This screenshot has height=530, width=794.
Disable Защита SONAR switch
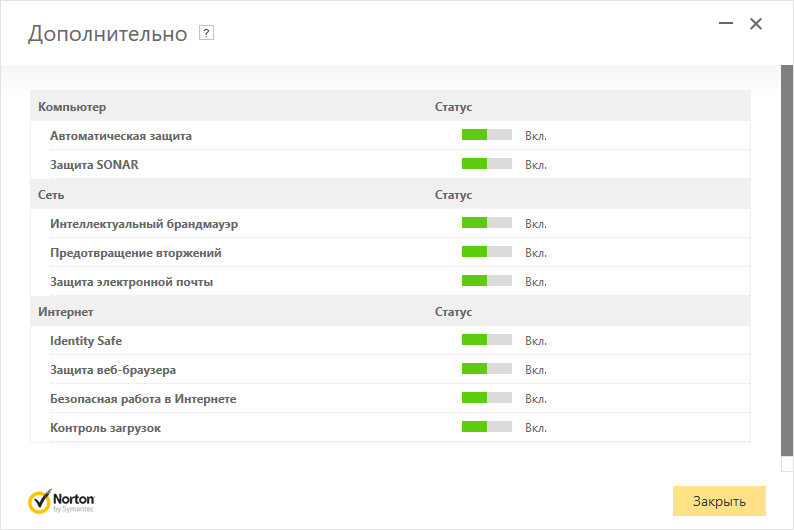[x=486, y=164]
